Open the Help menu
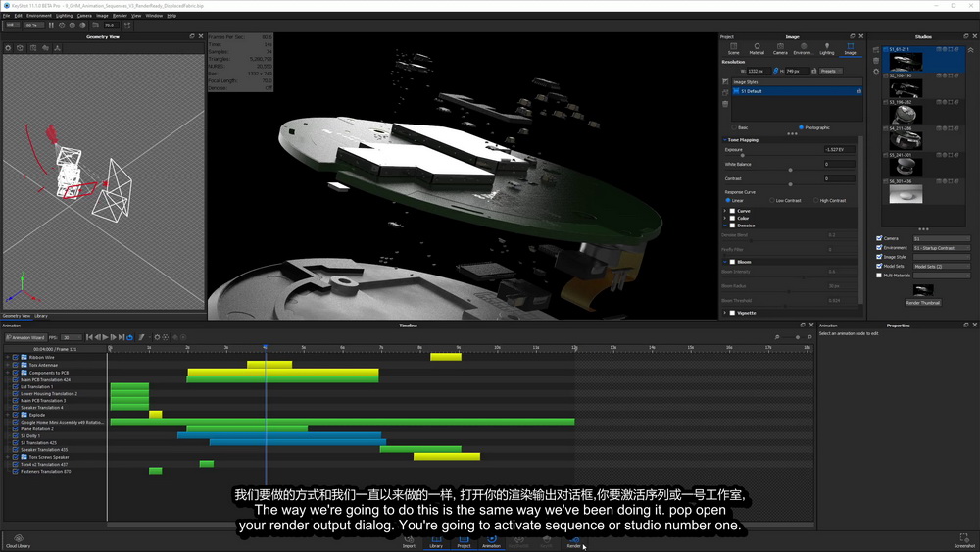 pos(171,16)
